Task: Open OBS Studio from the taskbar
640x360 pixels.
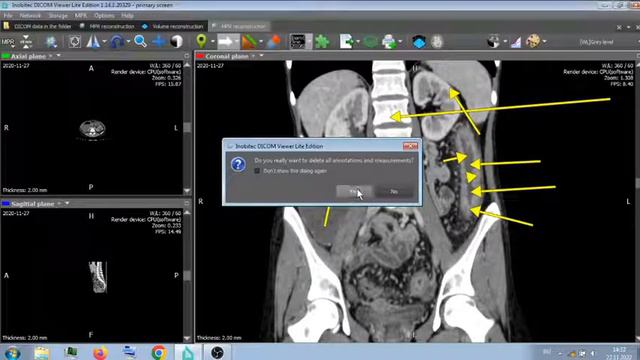Action: coord(217,352)
